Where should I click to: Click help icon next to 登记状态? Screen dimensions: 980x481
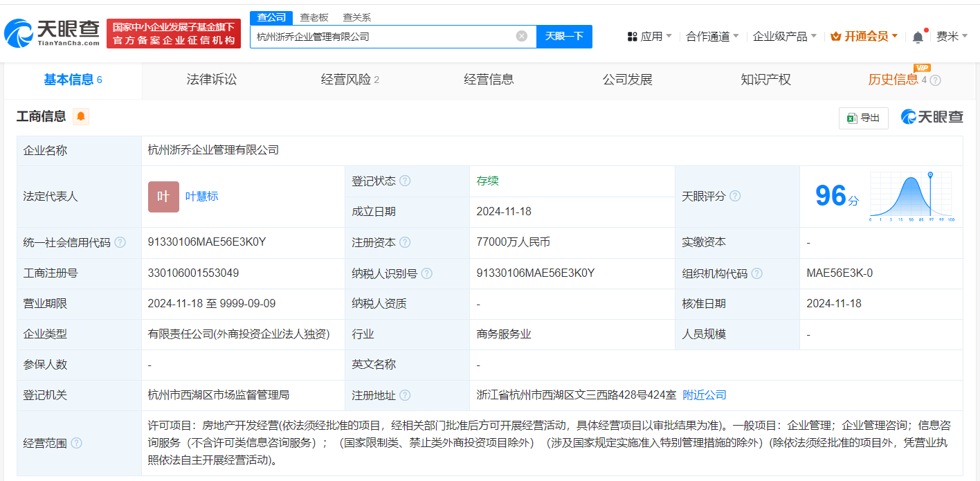(x=405, y=181)
